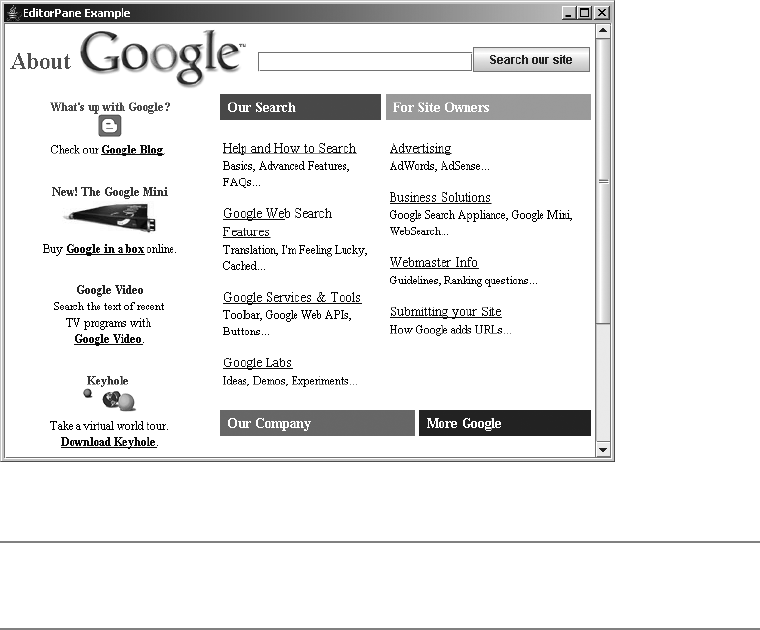Click the scrollbar up arrow
This screenshot has width=760, height=630.
(x=603, y=31)
